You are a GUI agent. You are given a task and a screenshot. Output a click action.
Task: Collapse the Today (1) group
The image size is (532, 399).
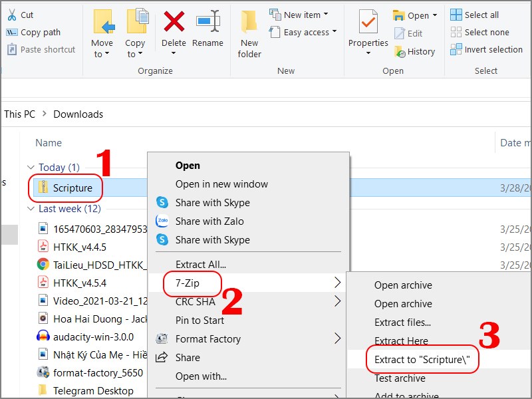31,168
